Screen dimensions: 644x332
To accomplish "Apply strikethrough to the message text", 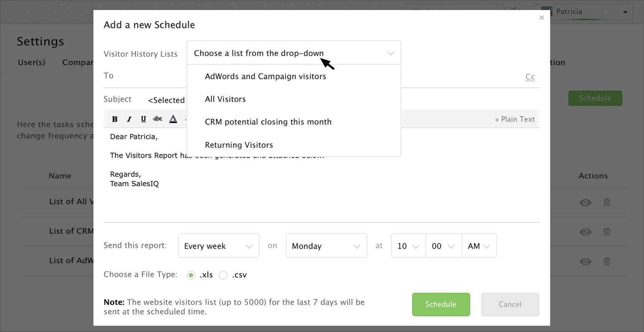I will (x=158, y=119).
